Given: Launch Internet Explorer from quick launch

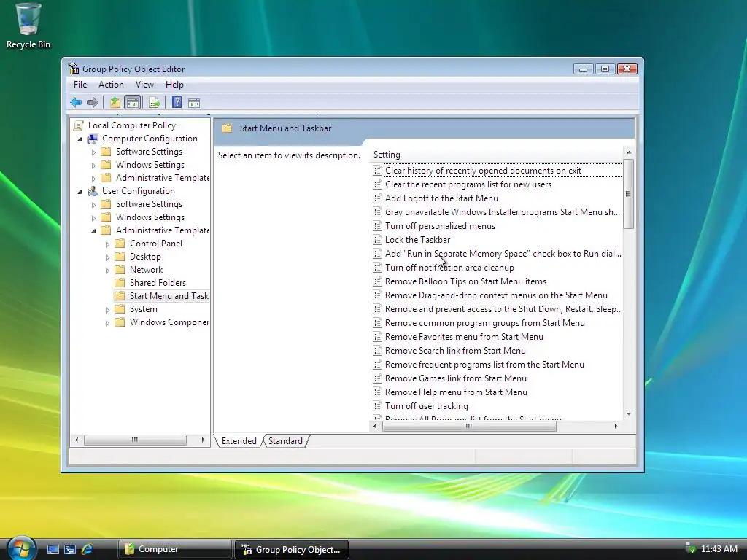Looking at the screenshot, I should point(88,549).
